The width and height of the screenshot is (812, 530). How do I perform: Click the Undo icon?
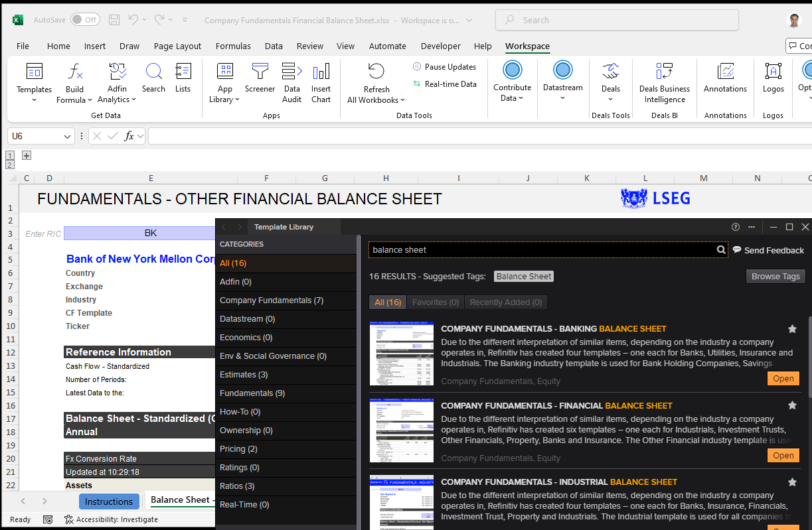pyautogui.click(x=133, y=20)
